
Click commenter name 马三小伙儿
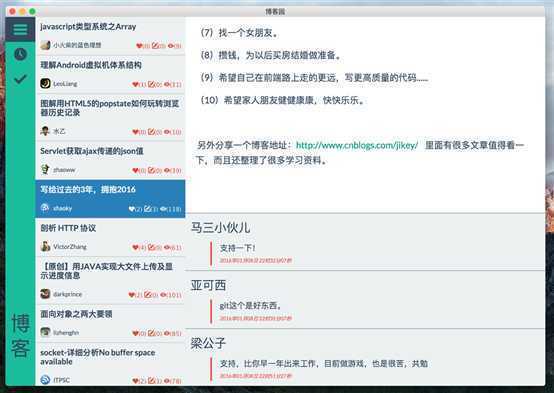pyautogui.click(x=220, y=228)
